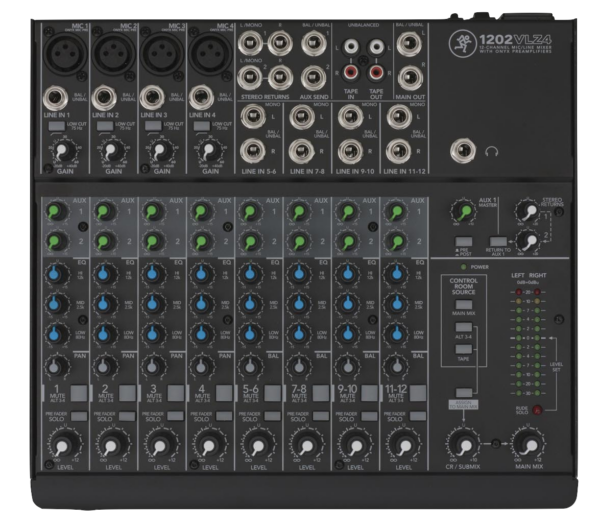Mute stereo channel 11-12
Image resolution: width=600 pixels, height=526 pixels.
(x=418, y=393)
